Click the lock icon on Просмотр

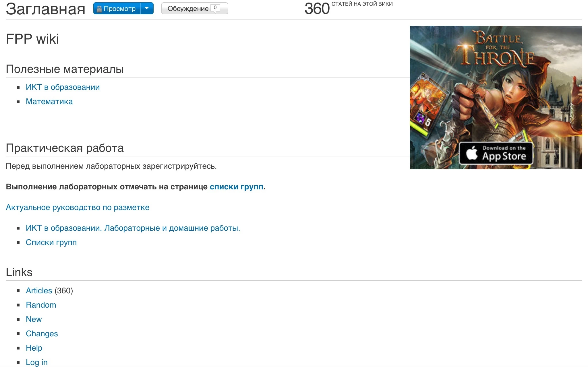coord(99,9)
